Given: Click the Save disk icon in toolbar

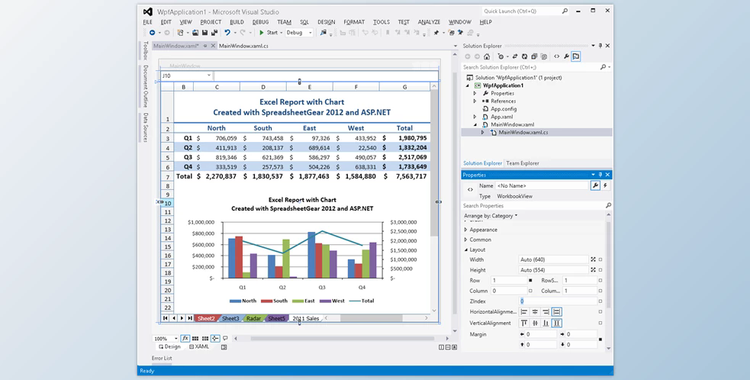Looking at the screenshot, I should click(205, 33).
